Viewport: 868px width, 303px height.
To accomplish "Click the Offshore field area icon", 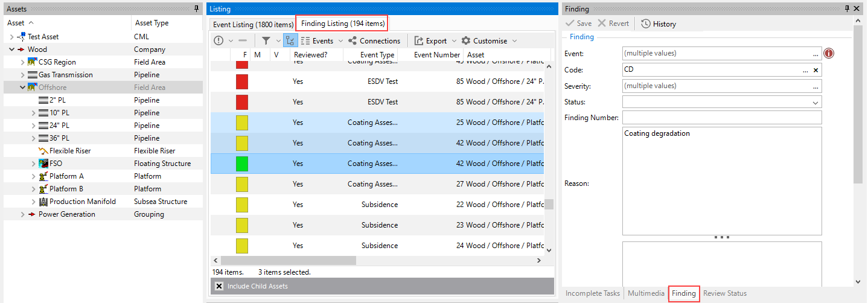I will [33, 88].
